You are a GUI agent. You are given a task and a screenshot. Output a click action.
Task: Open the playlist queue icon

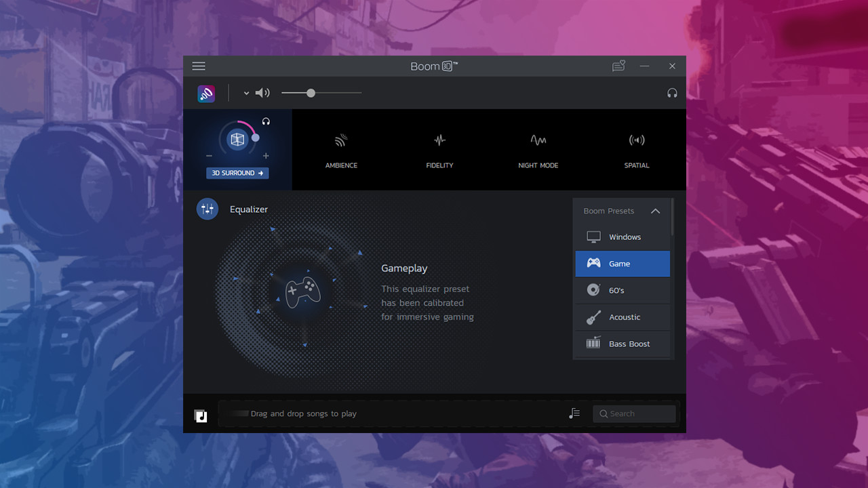point(574,413)
